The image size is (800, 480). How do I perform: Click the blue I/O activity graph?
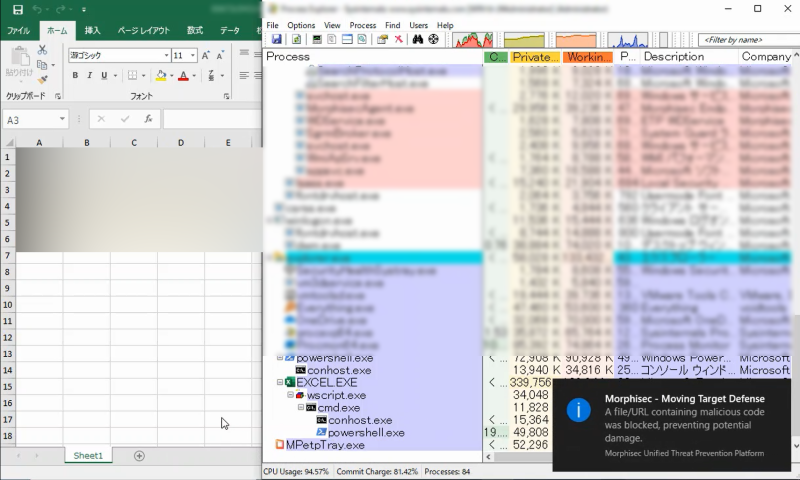pos(628,40)
